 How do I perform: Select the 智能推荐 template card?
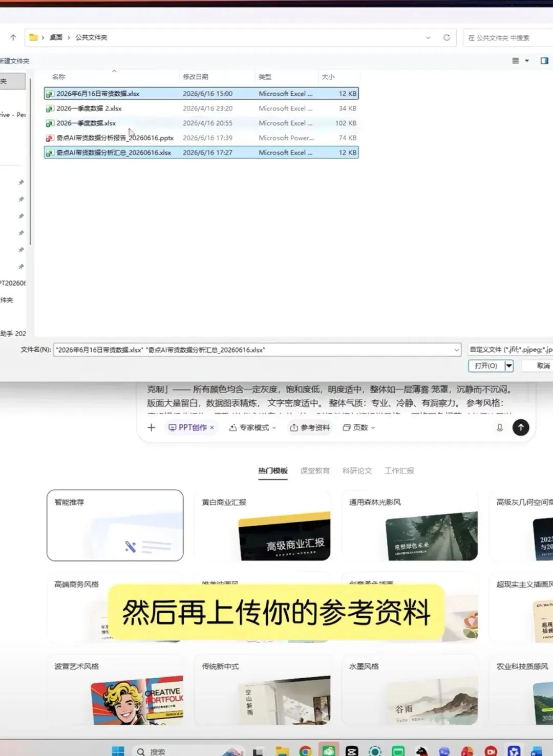click(115, 525)
